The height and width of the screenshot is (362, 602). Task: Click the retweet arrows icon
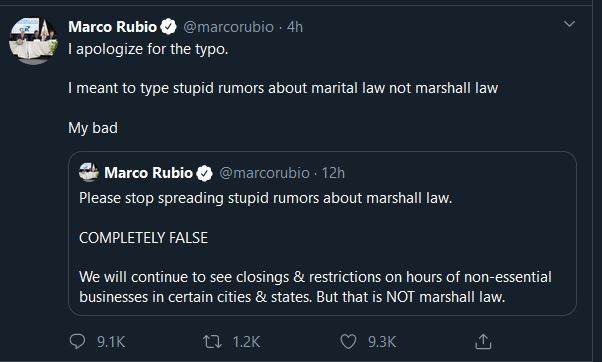click(x=212, y=342)
